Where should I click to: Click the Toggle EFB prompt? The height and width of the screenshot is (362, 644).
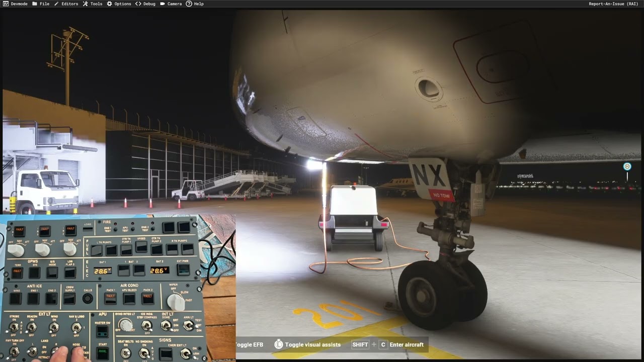[250, 344]
